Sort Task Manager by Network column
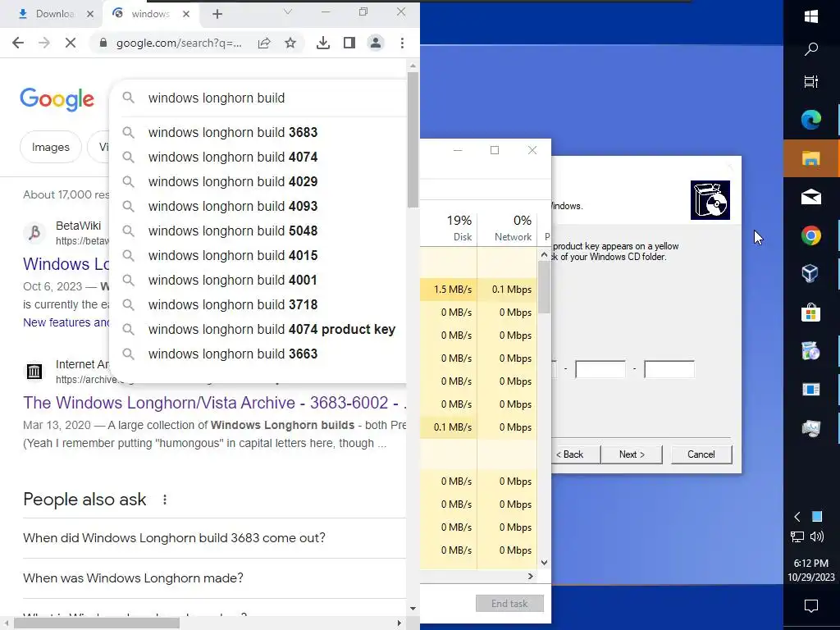This screenshot has width=840, height=630. tap(507, 228)
